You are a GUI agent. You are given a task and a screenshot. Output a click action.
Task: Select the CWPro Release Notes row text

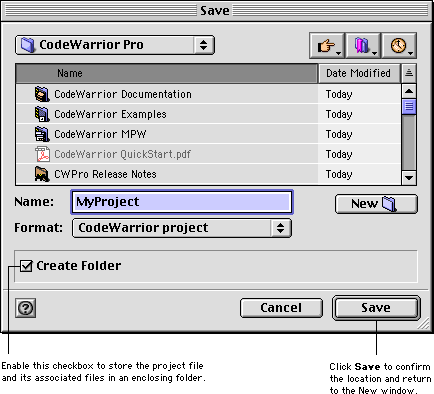pos(105,174)
